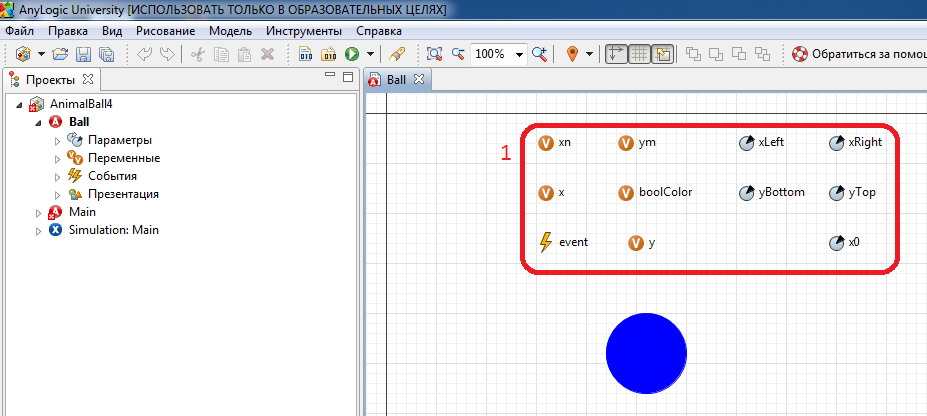Click the Zoom in magnifier icon
The image size is (927, 416).
click(539, 54)
